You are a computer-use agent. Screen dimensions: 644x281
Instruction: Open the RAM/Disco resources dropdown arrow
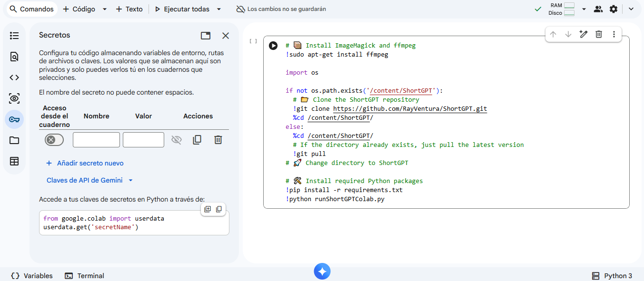click(x=584, y=9)
